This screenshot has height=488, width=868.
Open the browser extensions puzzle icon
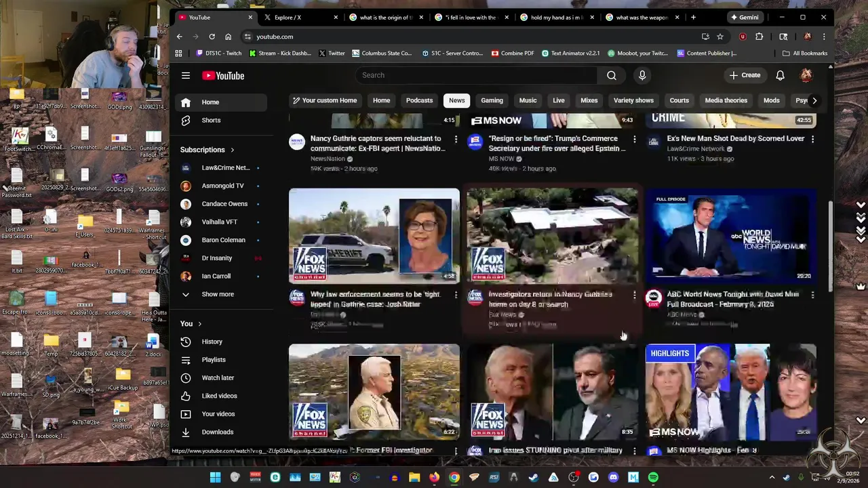pos(759,37)
